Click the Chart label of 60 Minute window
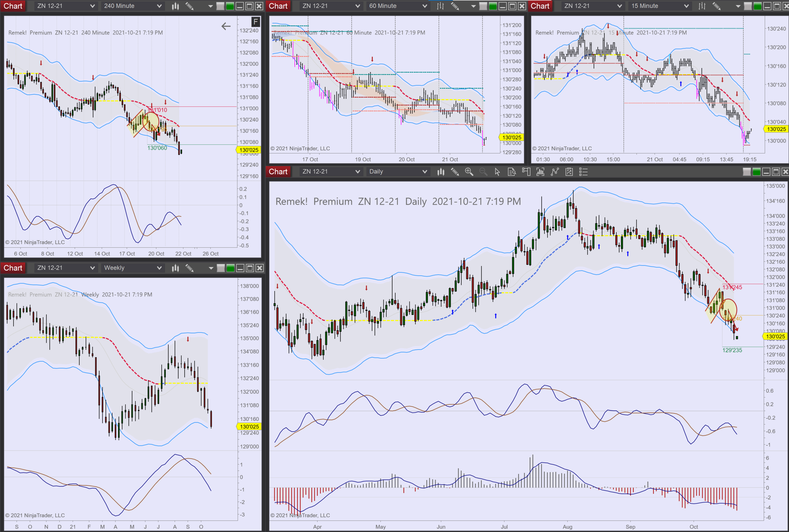The width and height of the screenshot is (789, 532). coord(278,6)
